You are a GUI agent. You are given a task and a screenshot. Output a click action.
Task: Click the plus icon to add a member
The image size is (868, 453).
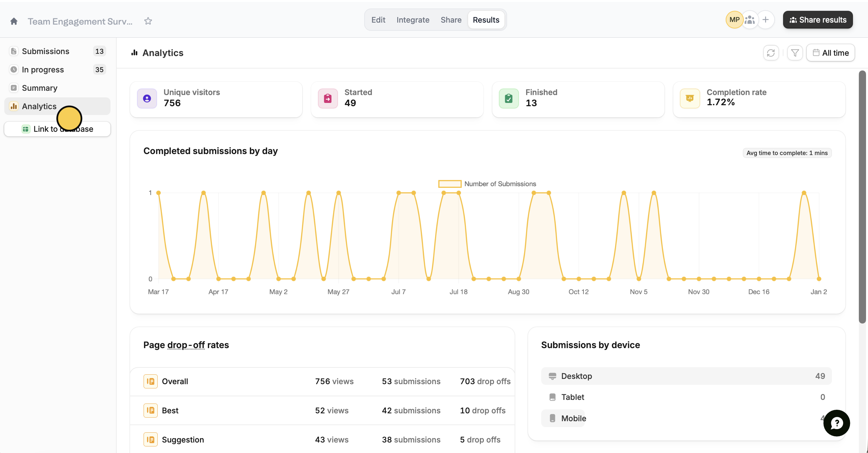pyautogui.click(x=766, y=20)
